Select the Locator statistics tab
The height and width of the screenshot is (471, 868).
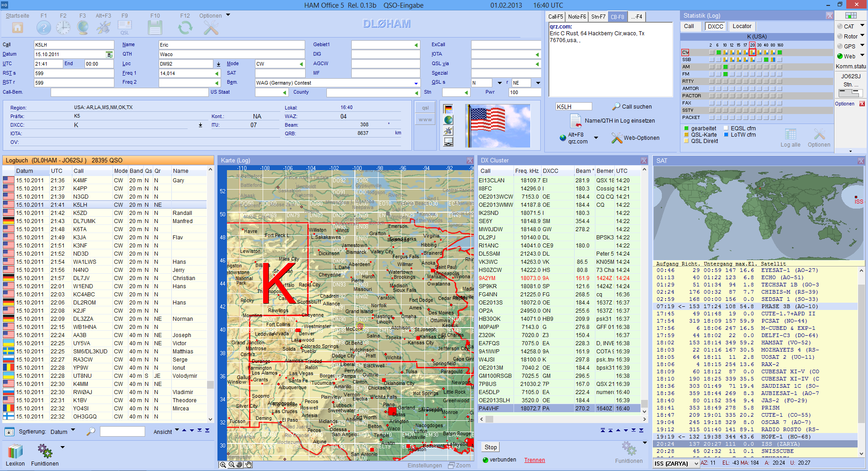coord(742,26)
